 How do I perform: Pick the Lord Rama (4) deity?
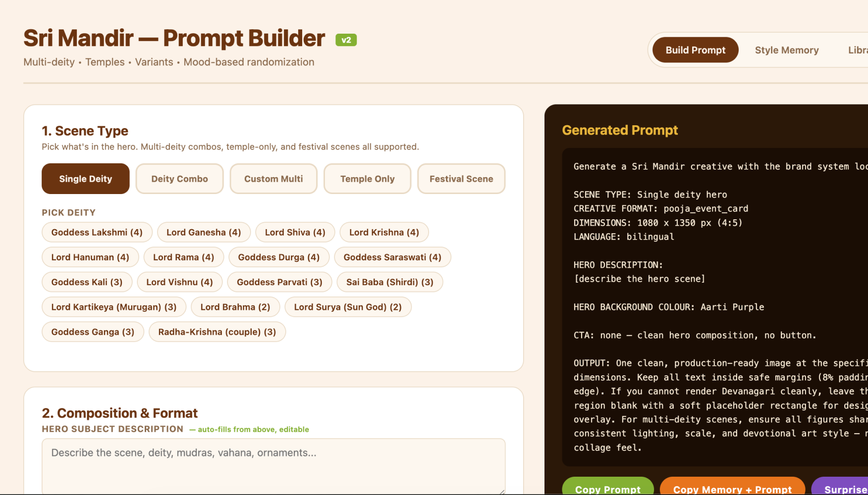184,257
